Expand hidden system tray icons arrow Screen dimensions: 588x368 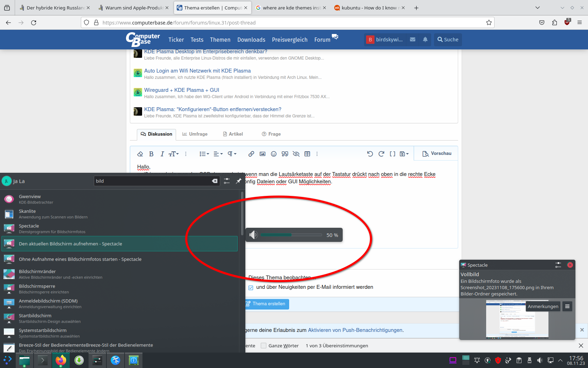coord(560,360)
